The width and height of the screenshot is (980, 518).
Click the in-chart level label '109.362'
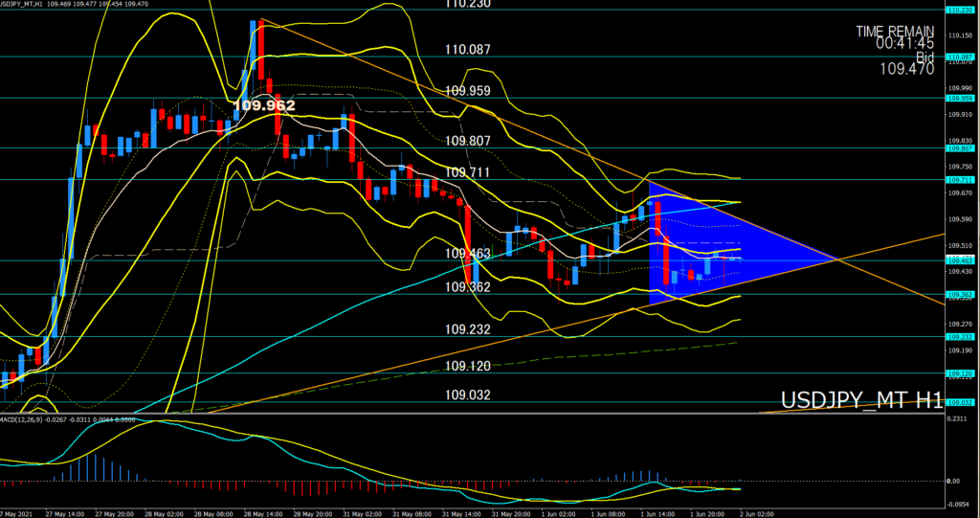pos(467,286)
